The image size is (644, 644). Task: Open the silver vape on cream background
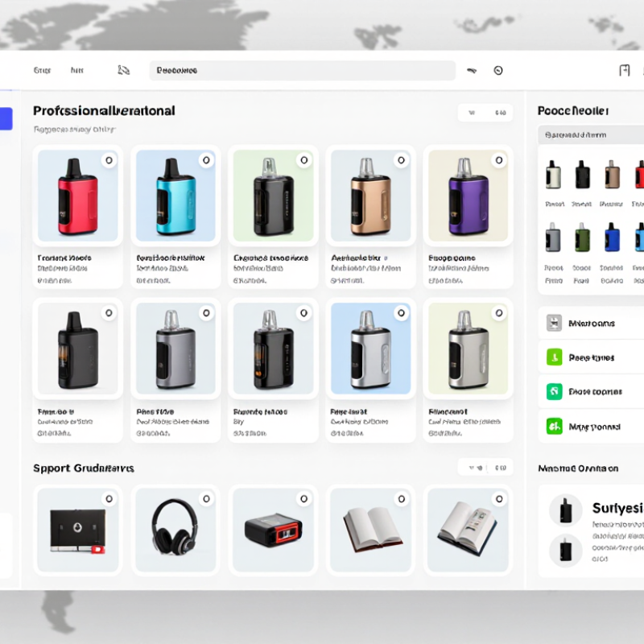click(x=468, y=349)
